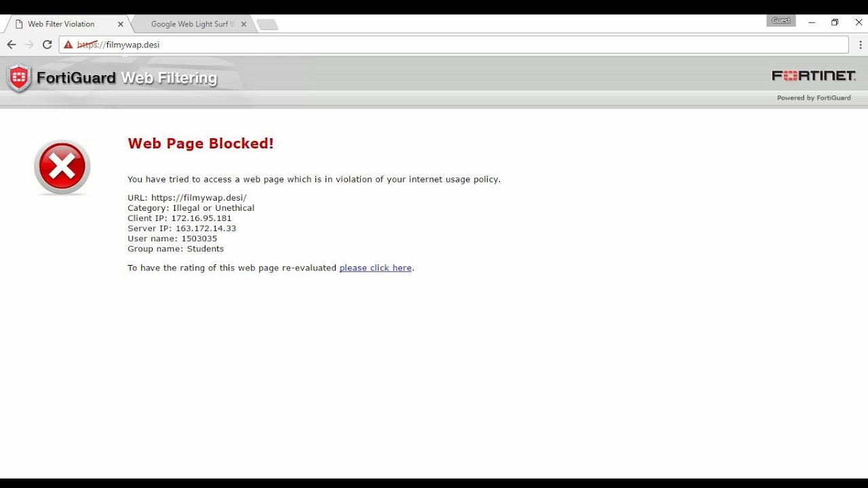Select the Web Filter Violation tab
The image size is (868, 488).
pos(66,24)
